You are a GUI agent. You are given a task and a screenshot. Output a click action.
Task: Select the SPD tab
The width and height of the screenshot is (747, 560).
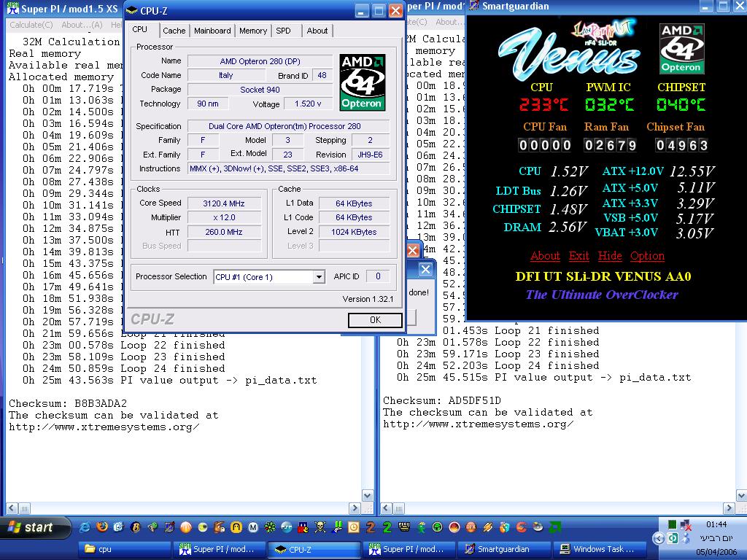point(284,31)
